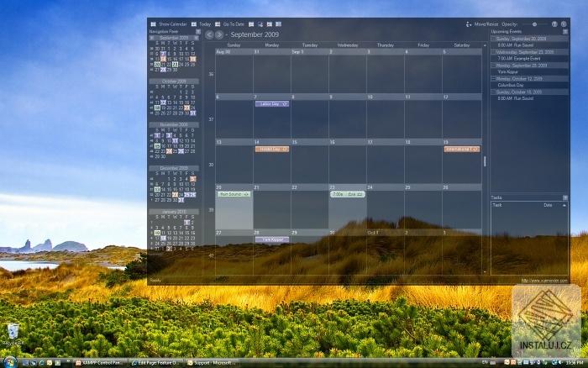
Task: Select the January 2010 mini calendar title
Action: point(174,212)
